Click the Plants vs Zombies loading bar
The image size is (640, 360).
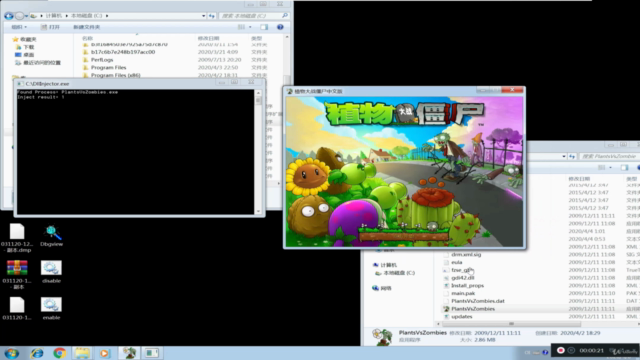pos(403,236)
